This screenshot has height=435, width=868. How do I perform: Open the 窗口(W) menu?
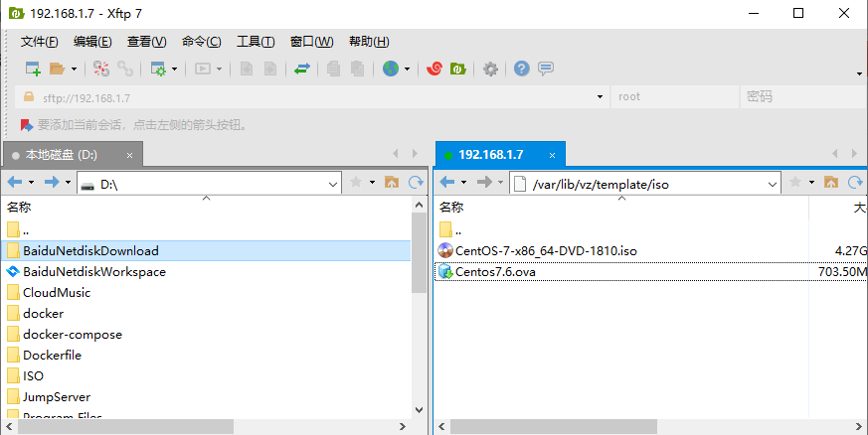(311, 42)
